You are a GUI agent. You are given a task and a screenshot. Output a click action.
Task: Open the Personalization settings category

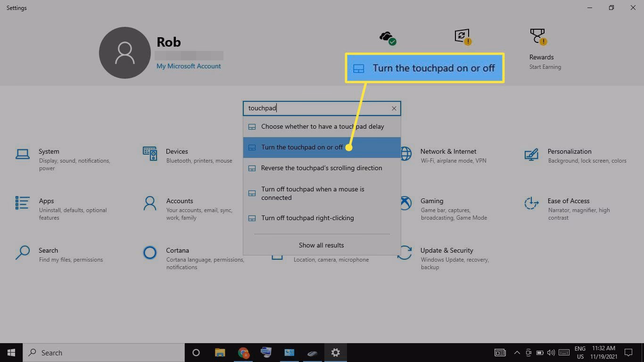tap(569, 152)
